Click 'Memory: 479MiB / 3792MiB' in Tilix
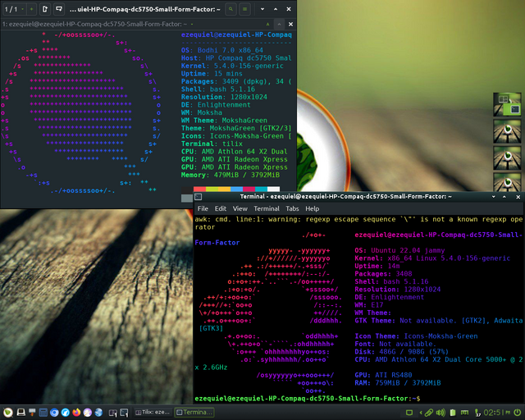This screenshot has width=525, height=420. point(230,175)
